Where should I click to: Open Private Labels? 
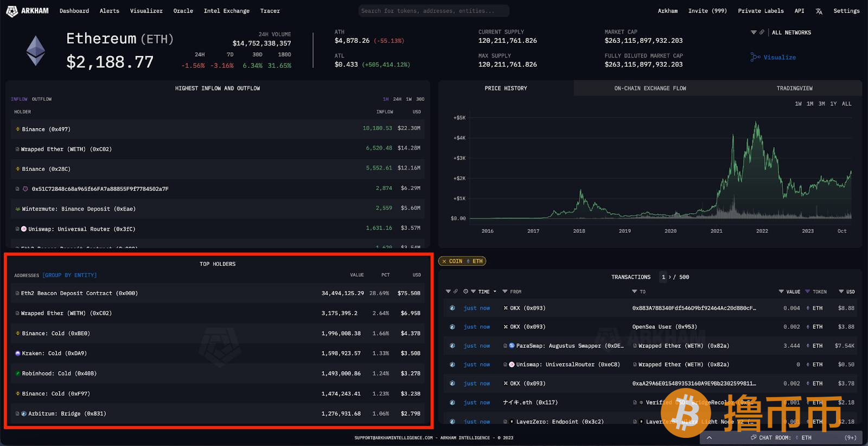pos(761,11)
